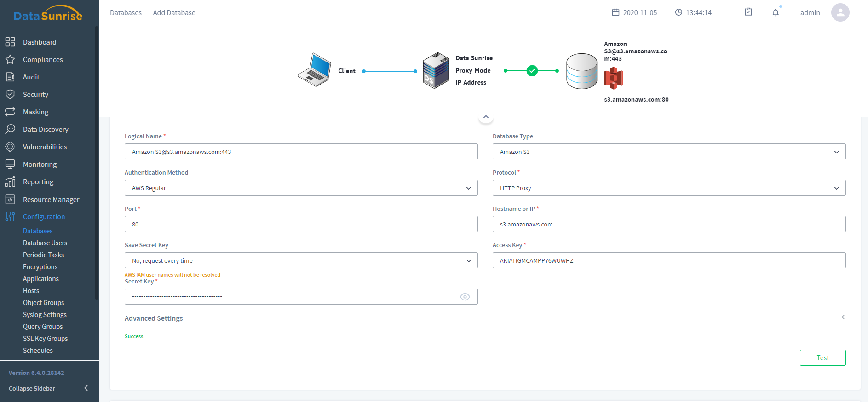Follow the Databases breadcrumb link
Image resolution: width=868 pixels, height=402 pixels.
[x=126, y=13]
